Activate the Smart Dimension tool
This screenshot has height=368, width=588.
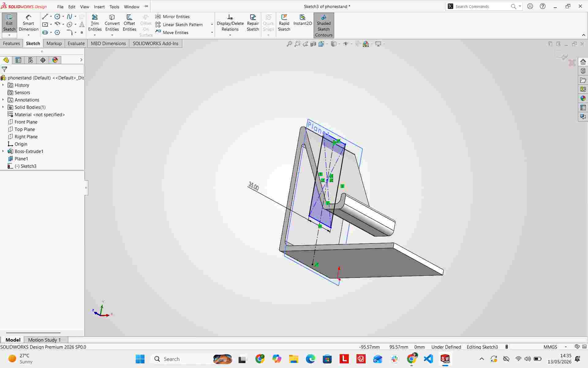coord(28,23)
